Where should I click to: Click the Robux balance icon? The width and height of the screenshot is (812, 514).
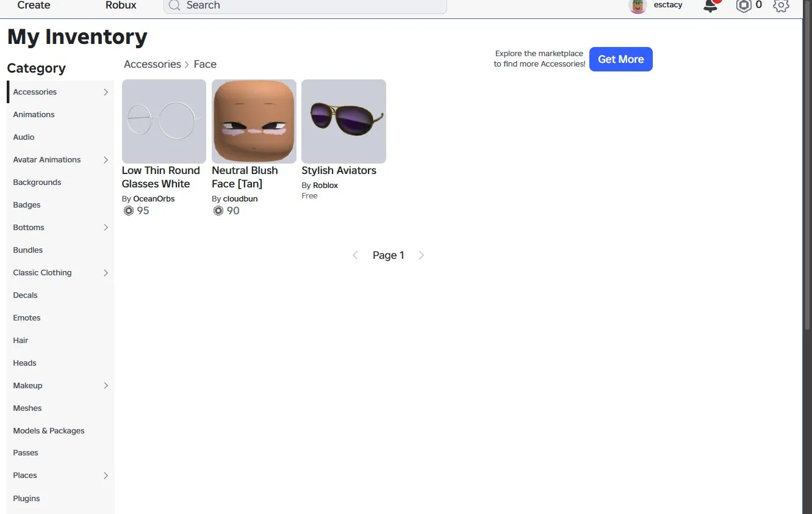[x=743, y=5]
